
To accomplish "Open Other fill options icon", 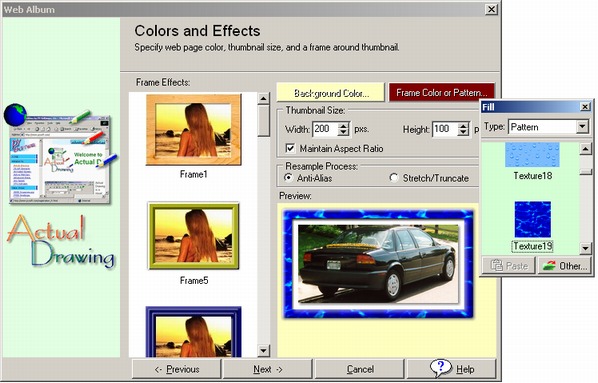I will tap(549, 266).
